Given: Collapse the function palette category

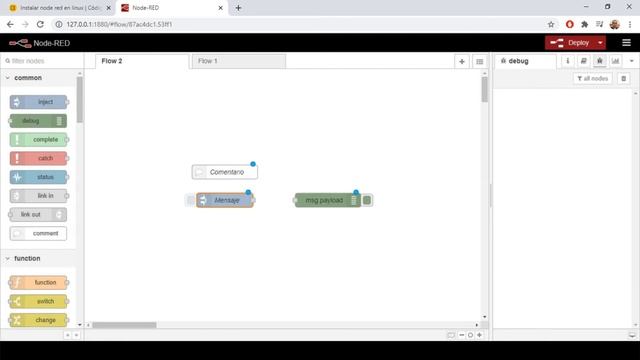Looking at the screenshot, I should click(39, 258).
